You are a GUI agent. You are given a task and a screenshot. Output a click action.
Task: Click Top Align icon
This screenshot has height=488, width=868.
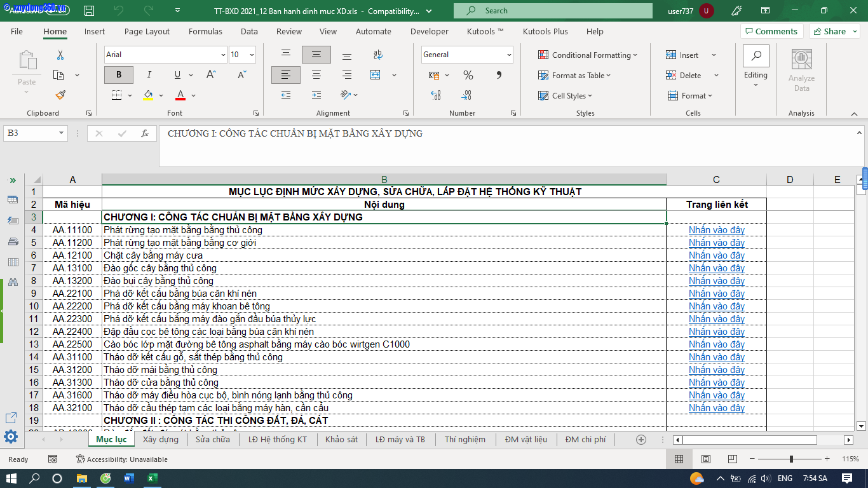coord(286,55)
